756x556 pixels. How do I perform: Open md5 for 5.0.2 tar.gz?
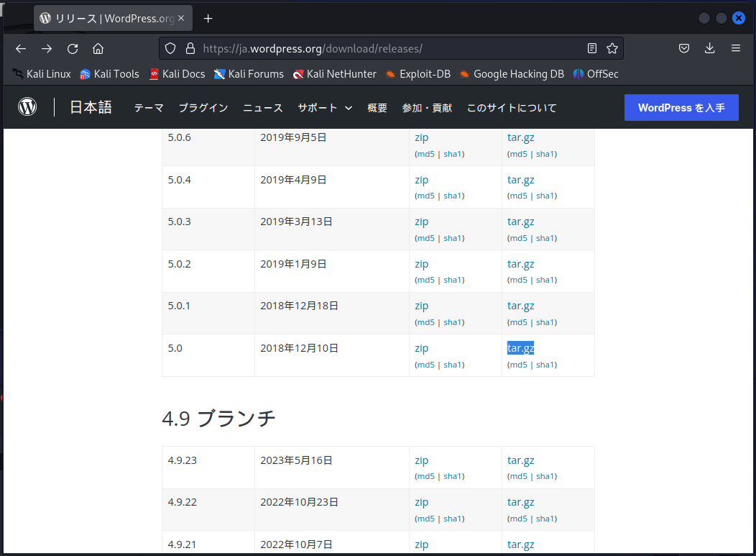coord(518,280)
